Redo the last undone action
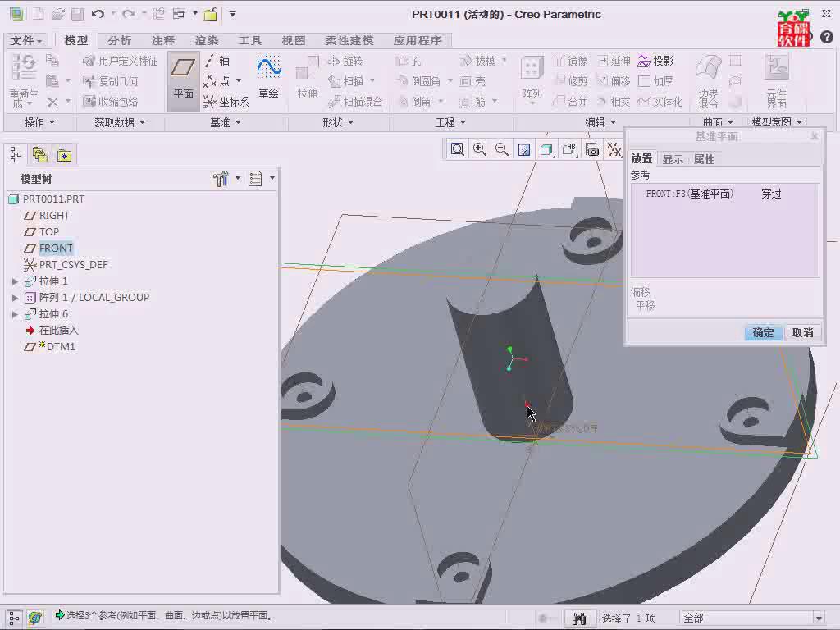 pos(128,14)
